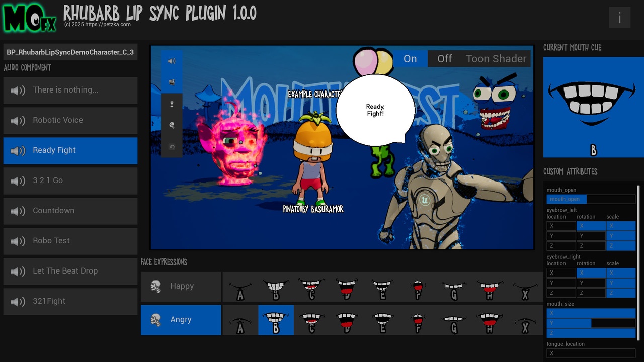This screenshot has height=362, width=644.
Task: Select mouth shape A in the Happy row
Action: pos(240,287)
